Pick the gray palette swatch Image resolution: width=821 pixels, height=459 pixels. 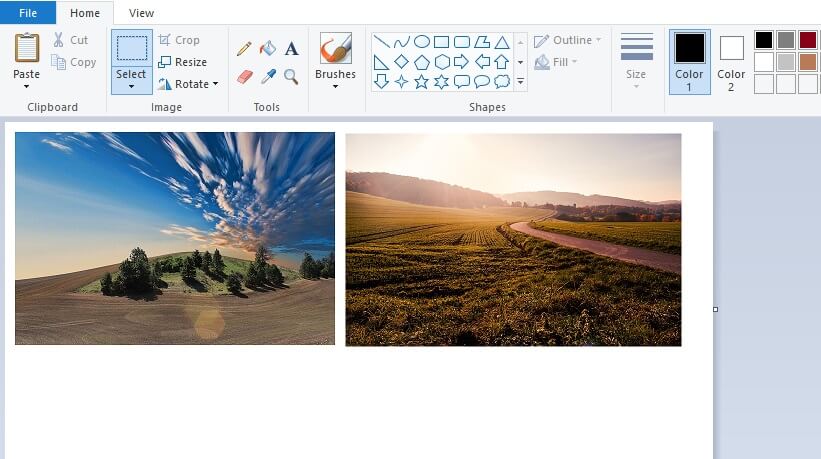[x=786, y=40]
